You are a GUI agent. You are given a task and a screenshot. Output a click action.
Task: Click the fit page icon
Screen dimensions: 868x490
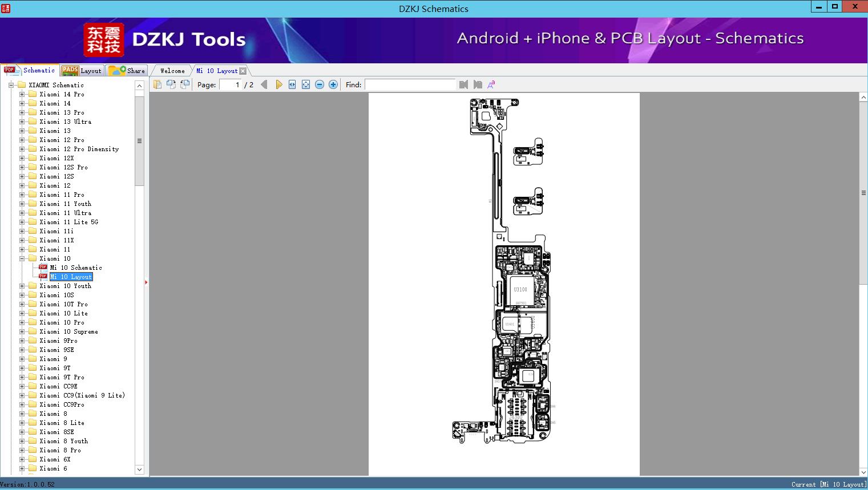tap(306, 84)
